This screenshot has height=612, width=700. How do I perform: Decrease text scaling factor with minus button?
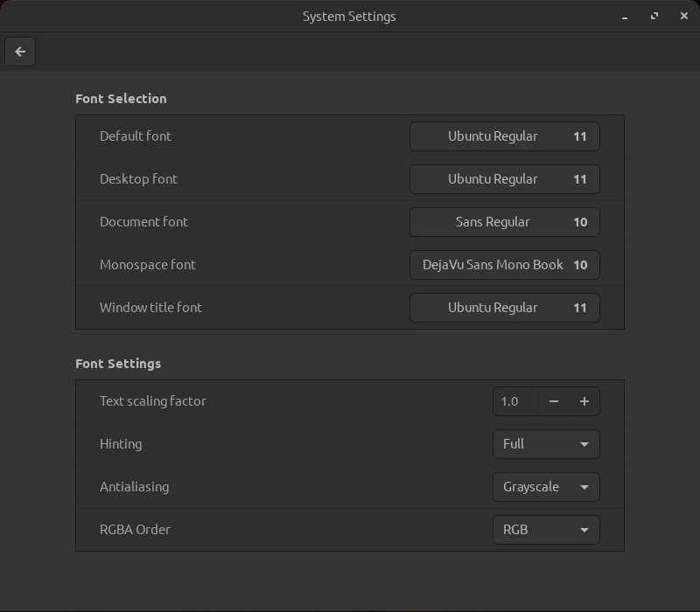[x=553, y=401]
